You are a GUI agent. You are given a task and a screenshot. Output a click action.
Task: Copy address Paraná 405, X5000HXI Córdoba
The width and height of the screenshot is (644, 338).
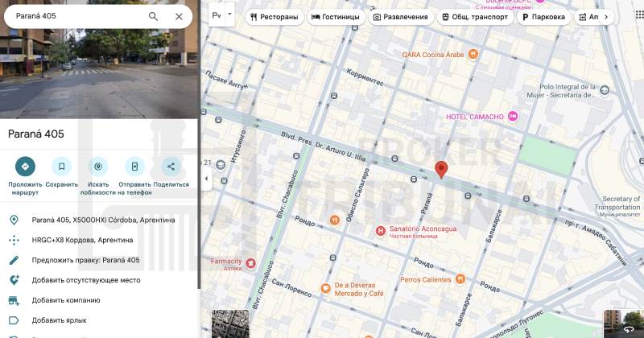pos(104,221)
